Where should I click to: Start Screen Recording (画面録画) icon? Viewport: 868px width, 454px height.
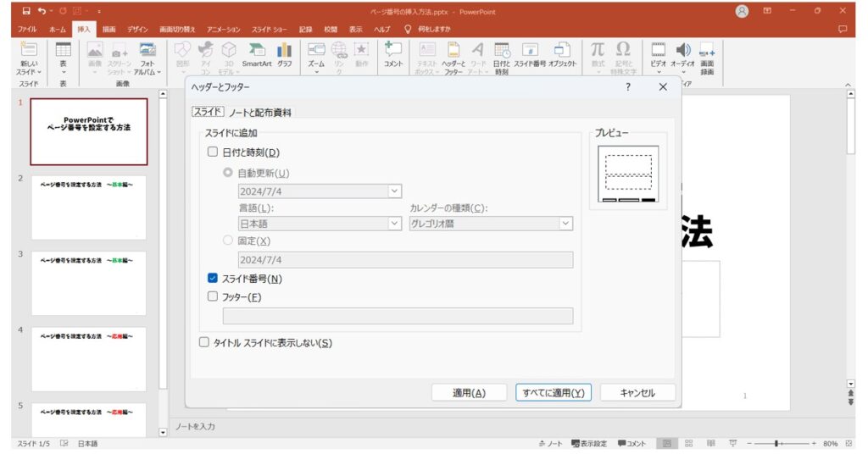[x=707, y=51]
